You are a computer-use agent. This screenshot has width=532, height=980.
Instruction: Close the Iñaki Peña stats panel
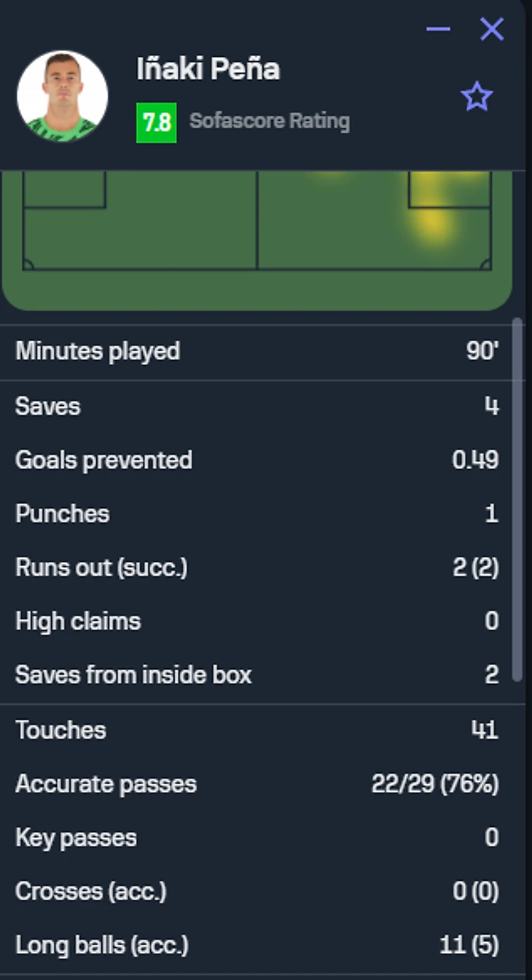pyautogui.click(x=492, y=29)
